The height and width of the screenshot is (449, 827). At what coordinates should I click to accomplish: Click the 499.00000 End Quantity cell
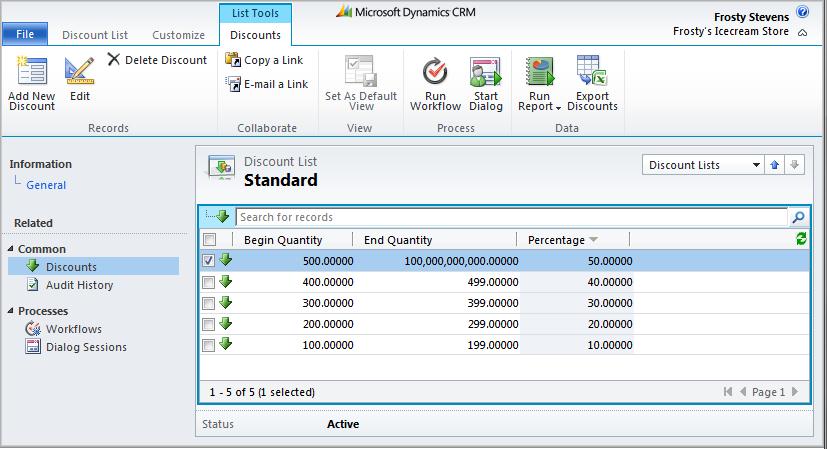(493, 282)
